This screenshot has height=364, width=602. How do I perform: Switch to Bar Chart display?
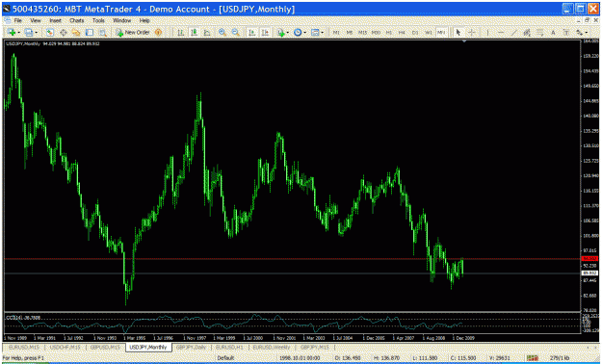[x=180, y=33]
